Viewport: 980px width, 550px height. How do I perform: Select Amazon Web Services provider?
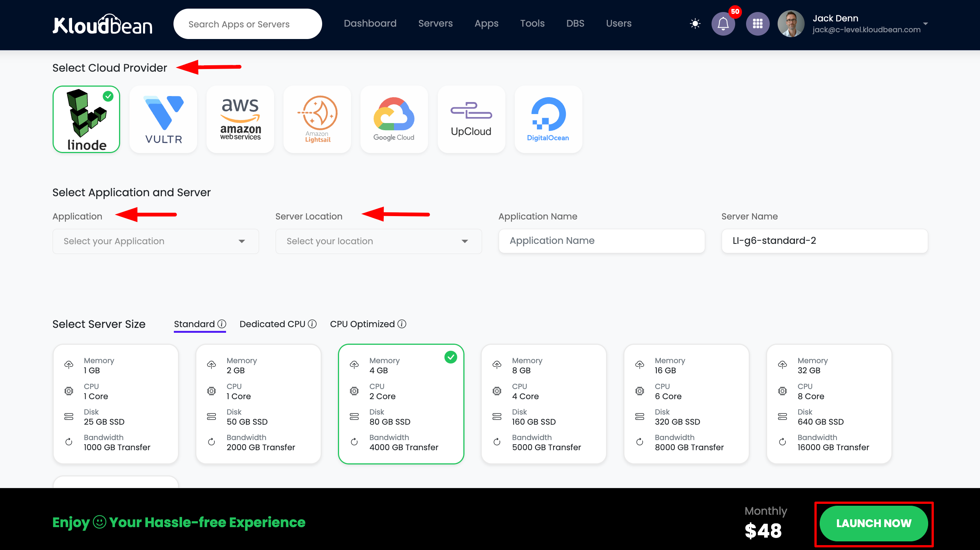click(x=240, y=119)
